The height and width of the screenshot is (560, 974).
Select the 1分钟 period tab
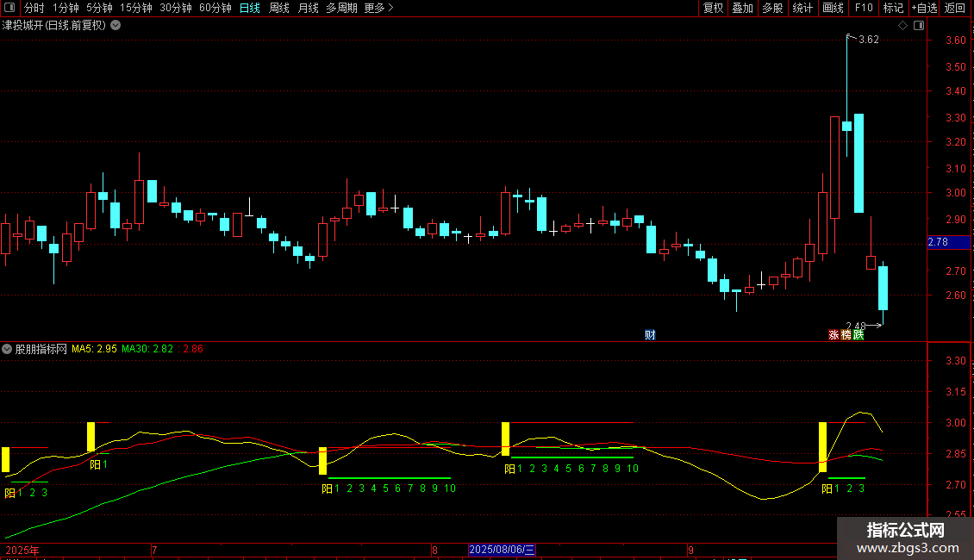[x=66, y=8]
